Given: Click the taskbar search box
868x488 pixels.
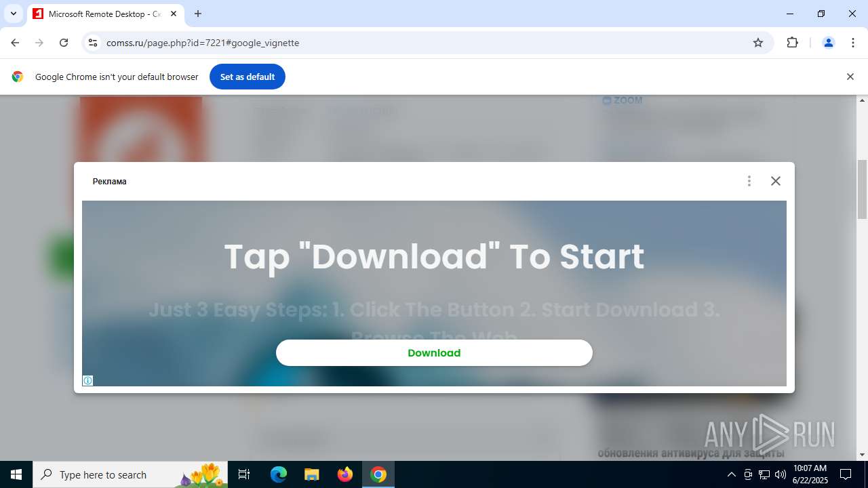Looking at the screenshot, I should click(x=130, y=474).
